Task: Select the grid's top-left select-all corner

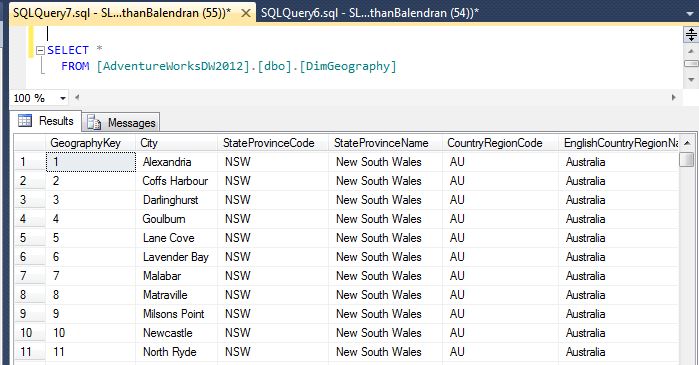Action: click(30, 143)
